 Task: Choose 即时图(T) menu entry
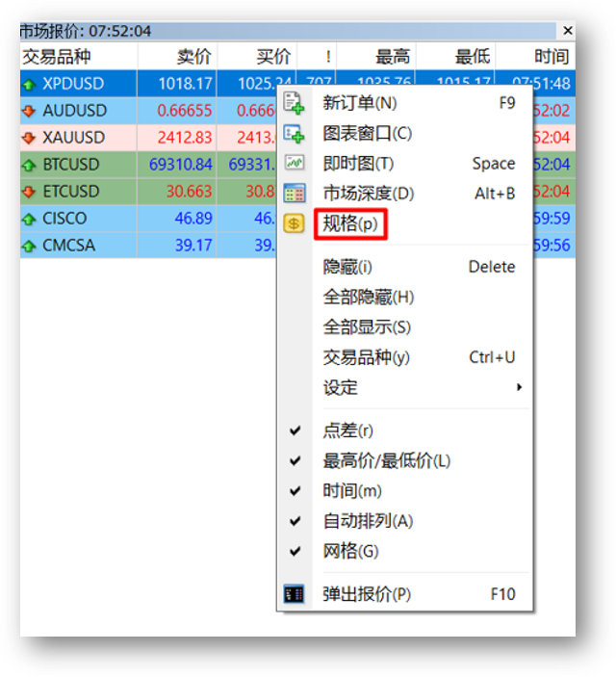coord(404,163)
